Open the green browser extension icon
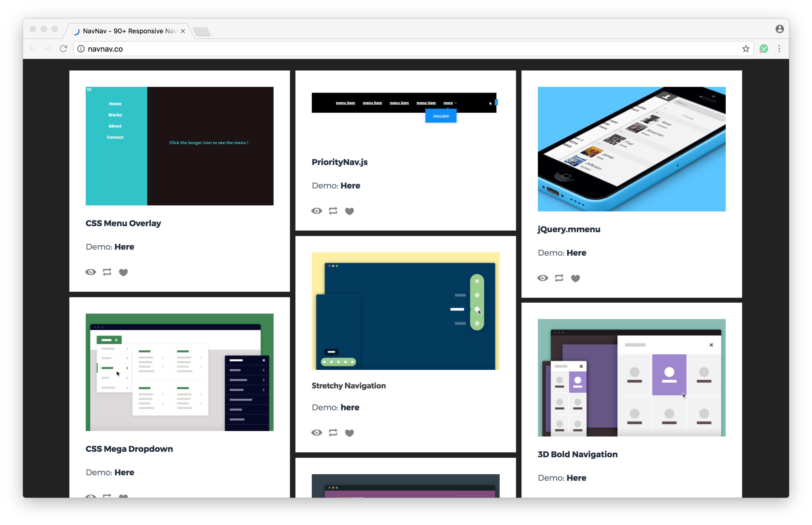 764,49
